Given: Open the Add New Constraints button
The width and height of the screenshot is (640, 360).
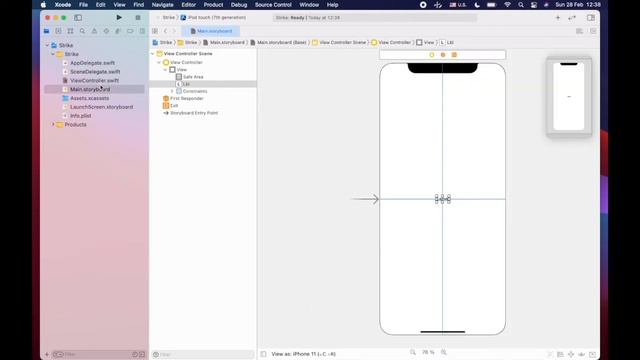Looking at the screenshot, I should tap(571, 354).
